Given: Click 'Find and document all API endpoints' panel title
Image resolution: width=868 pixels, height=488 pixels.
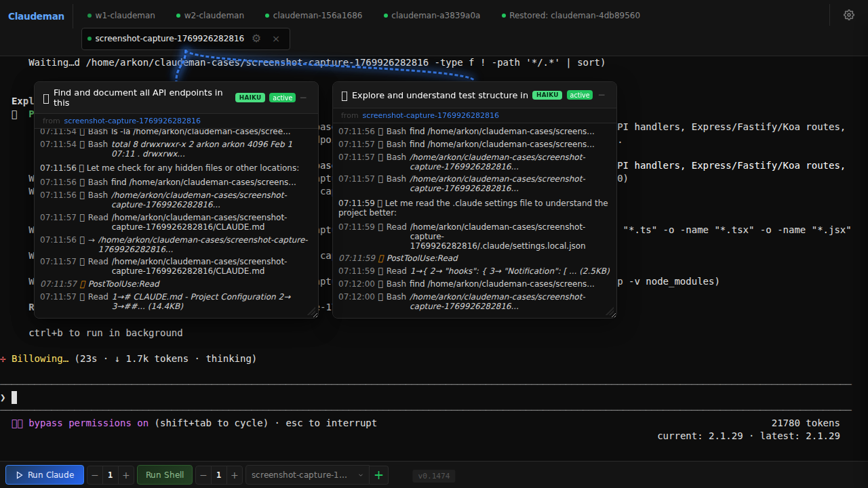Looking at the screenshot, I should [138, 98].
